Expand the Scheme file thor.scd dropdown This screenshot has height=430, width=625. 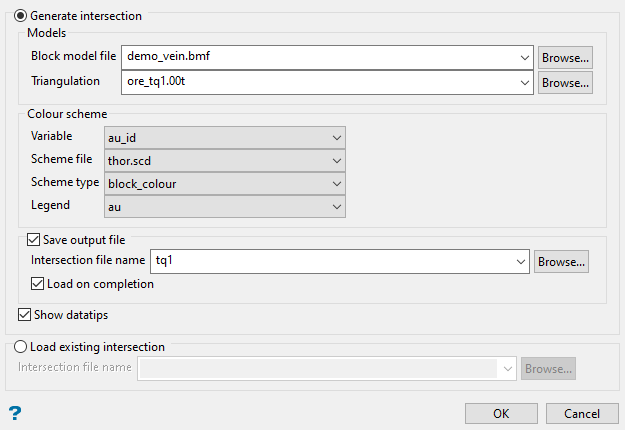(x=335, y=160)
